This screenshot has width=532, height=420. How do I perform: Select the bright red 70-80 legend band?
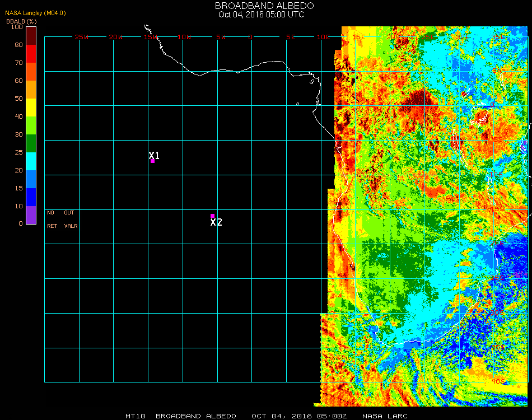31,53
